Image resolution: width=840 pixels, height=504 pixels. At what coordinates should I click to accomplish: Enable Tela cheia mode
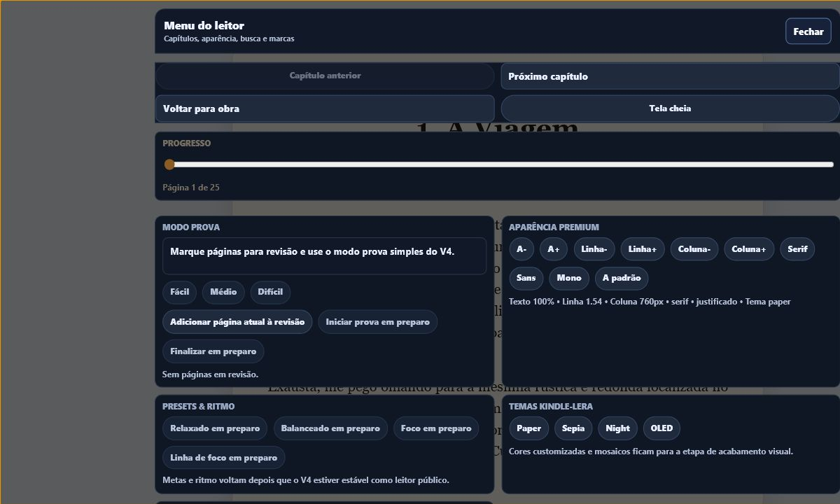tap(670, 108)
